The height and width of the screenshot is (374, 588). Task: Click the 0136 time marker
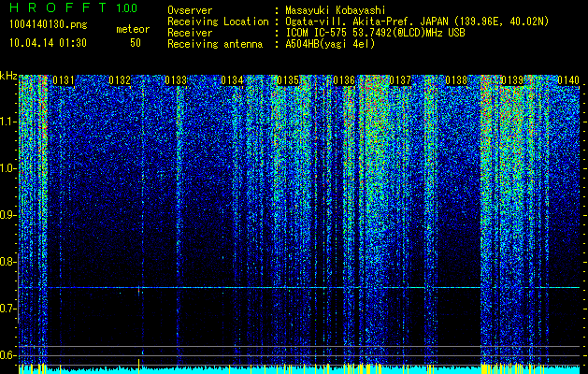pos(344,80)
